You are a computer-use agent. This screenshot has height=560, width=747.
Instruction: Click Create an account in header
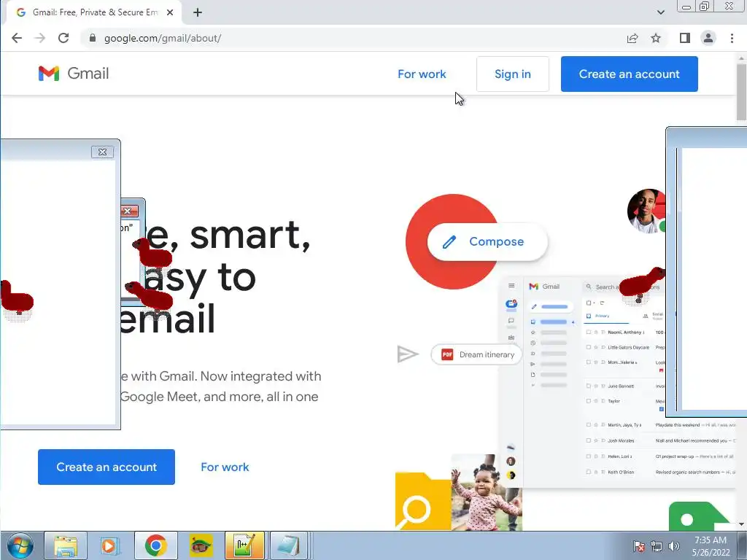pos(630,74)
